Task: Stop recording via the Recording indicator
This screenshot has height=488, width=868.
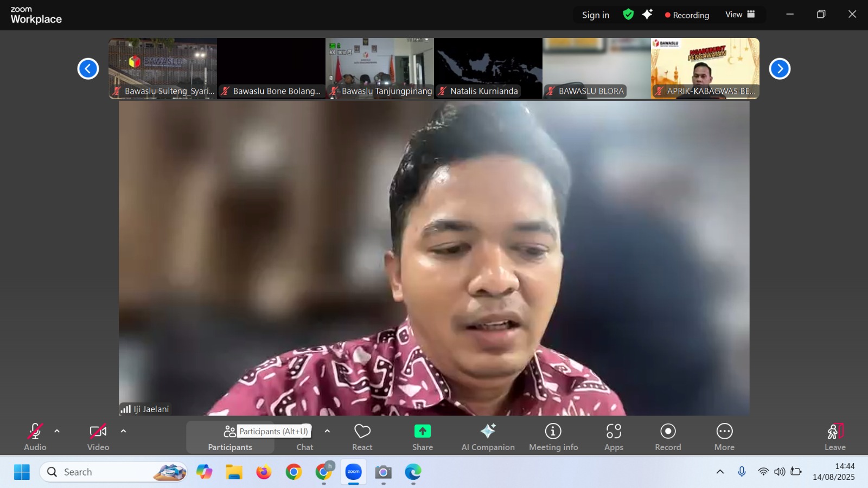Action: pos(686,15)
